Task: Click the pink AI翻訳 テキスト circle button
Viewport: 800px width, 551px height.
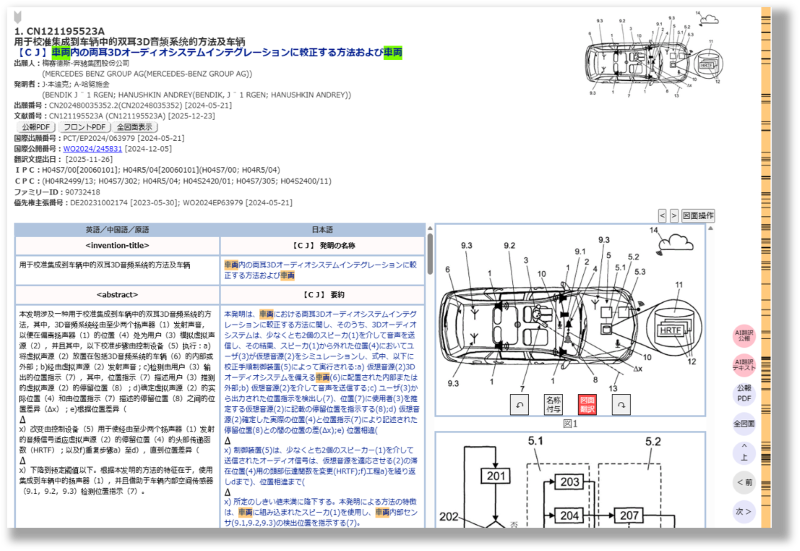Action: tap(744, 365)
